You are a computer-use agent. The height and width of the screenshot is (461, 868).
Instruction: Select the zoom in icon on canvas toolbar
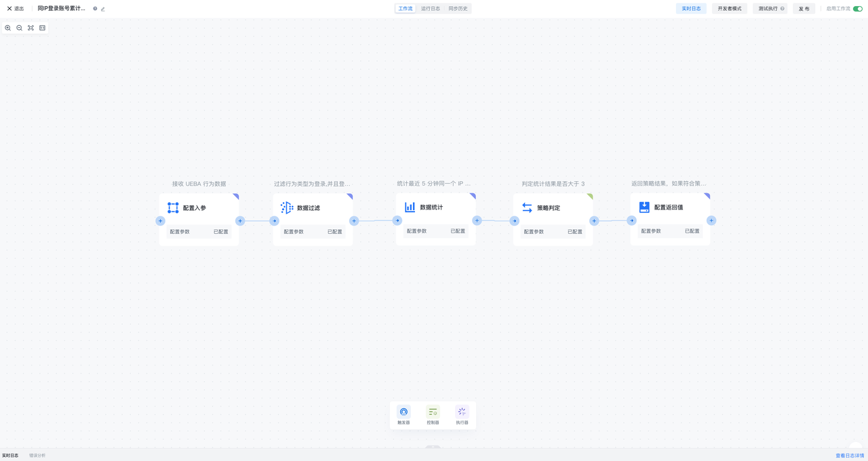[x=7, y=28]
